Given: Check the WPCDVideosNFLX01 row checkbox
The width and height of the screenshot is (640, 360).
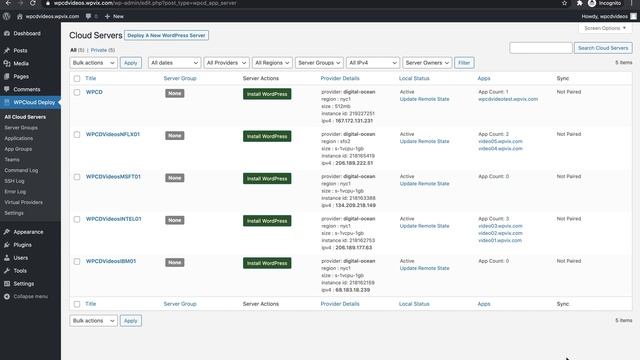Looking at the screenshot, I should coord(77,135).
